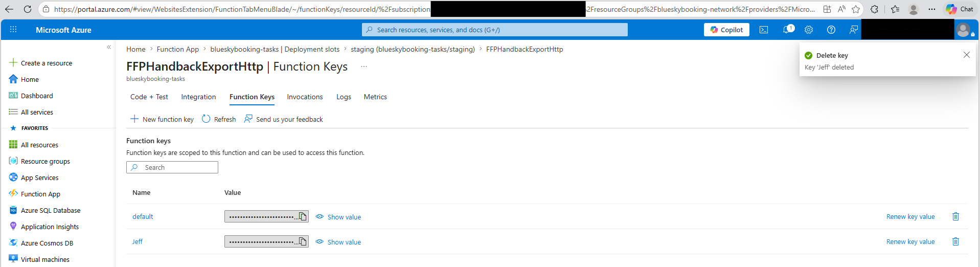Screen dimensions: 980x267
Task: Delete the Jeff function key
Action: click(955, 241)
